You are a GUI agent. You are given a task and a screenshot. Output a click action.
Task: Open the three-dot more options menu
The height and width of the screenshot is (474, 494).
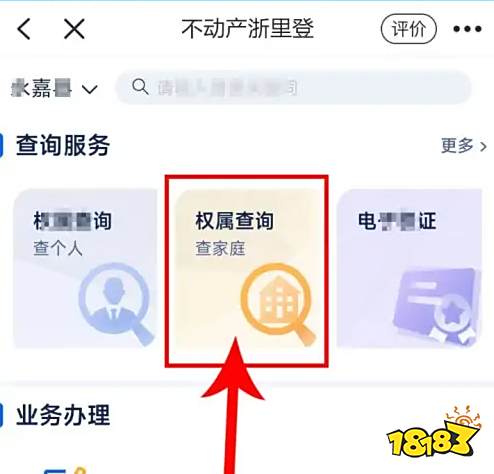[467, 29]
